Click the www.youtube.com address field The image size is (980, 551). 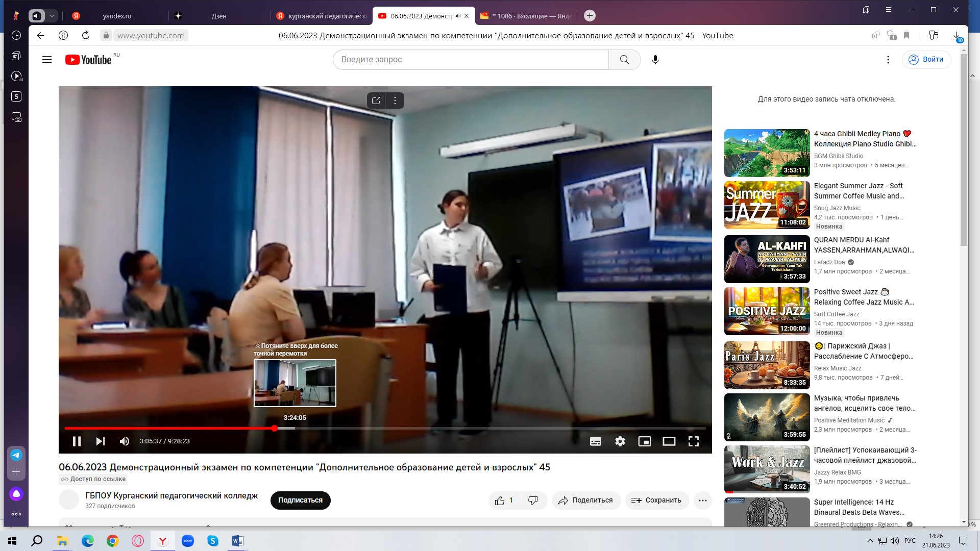click(151, 35)
